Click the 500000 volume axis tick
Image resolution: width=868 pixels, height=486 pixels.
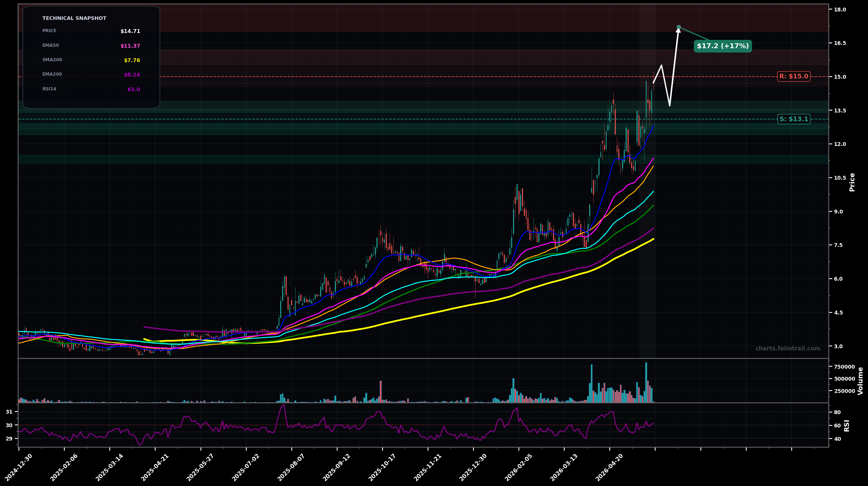[x=844, y=379]
